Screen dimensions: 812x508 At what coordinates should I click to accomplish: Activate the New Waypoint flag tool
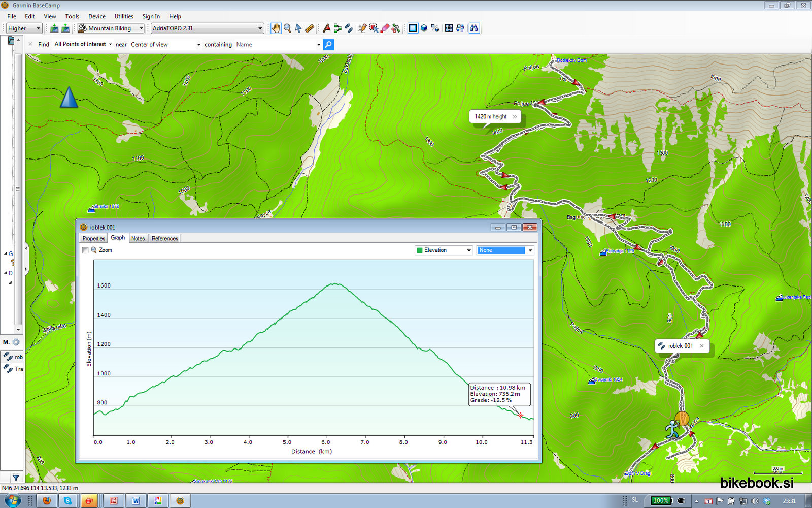point(326,28)
